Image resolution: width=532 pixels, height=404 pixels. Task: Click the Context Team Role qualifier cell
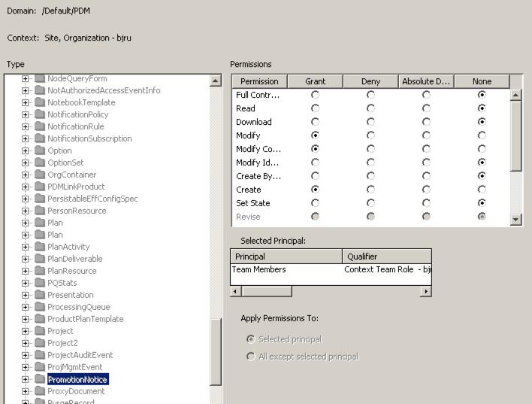tap(388, 269)
